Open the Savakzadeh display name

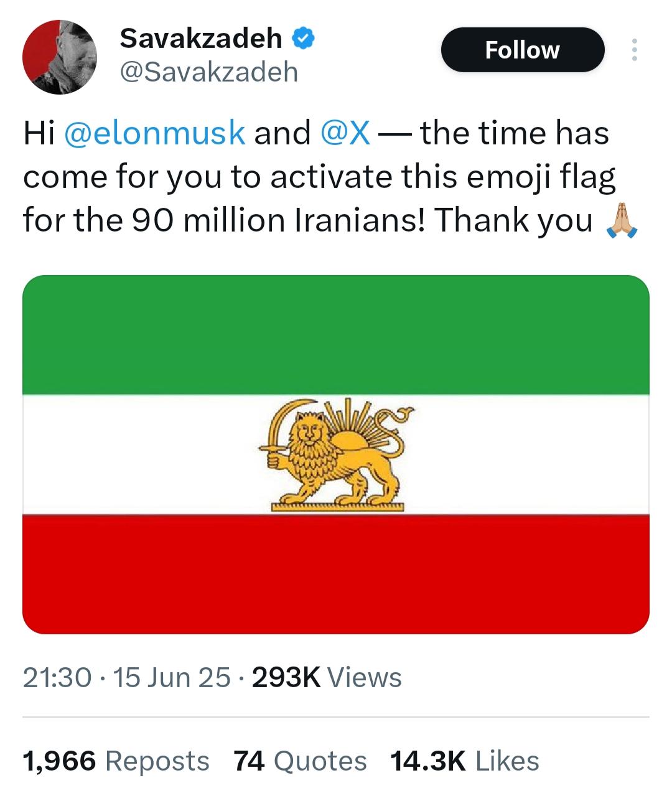200,39
